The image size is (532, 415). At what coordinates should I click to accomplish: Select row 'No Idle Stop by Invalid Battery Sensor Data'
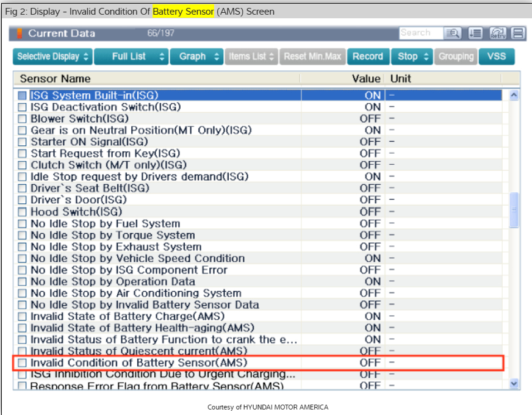pos(258,305)
